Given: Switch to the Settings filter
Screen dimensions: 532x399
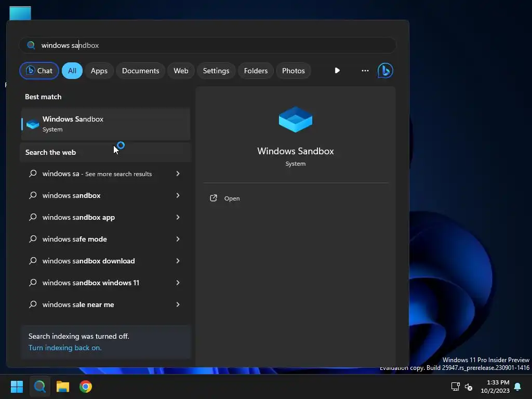Looking at the screenshot, I should [216, 71].
